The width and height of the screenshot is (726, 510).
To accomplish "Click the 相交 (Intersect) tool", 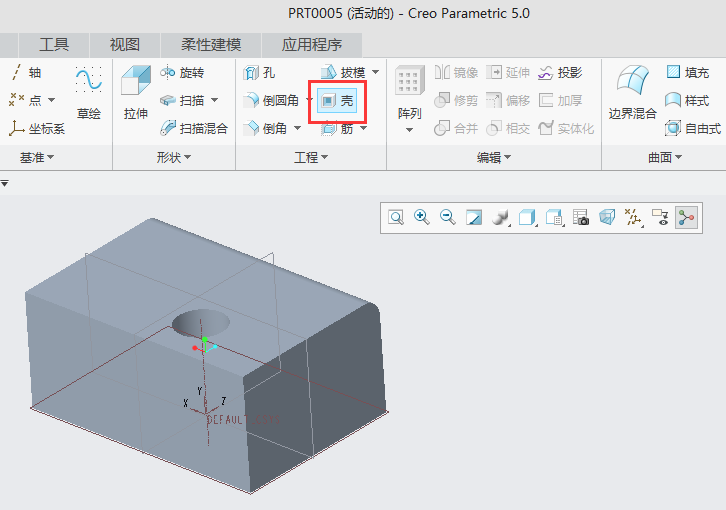I will [508, 128].
